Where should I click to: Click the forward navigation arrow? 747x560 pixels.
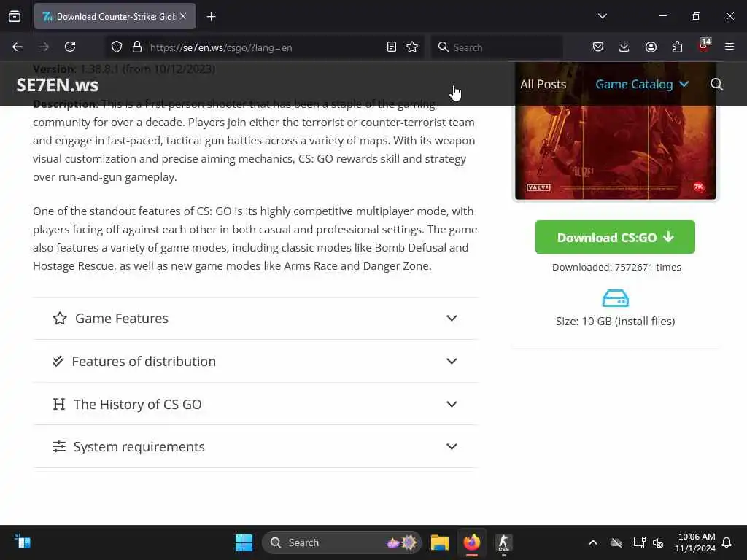pos(44,47)
